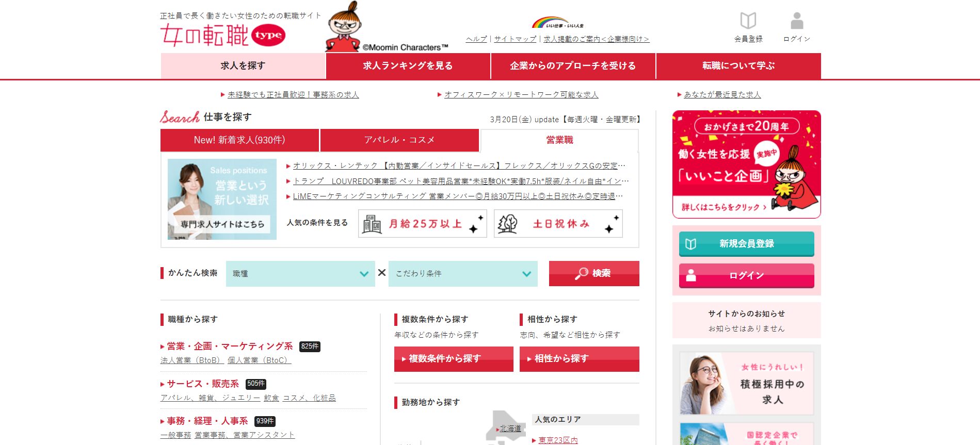980x445 pixels.
Task: Click the rainbow いい仕事・いい人生 logo
Action: (557, 23)
